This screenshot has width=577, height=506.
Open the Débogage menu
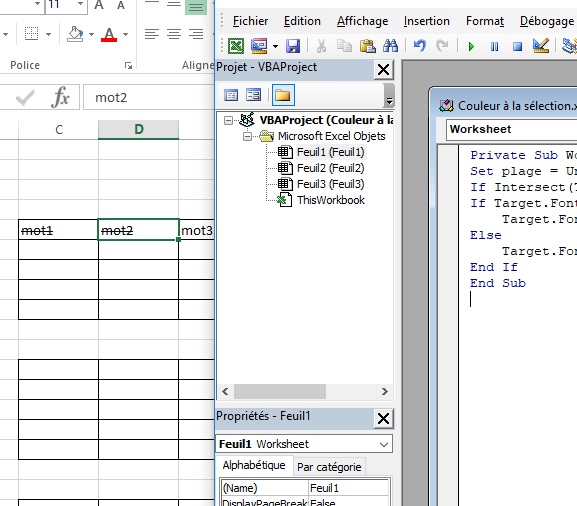(547, 21)
